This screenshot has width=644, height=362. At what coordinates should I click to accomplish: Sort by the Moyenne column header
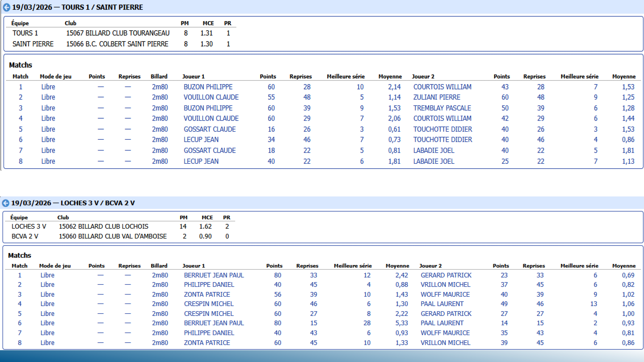tap(390, 77)
